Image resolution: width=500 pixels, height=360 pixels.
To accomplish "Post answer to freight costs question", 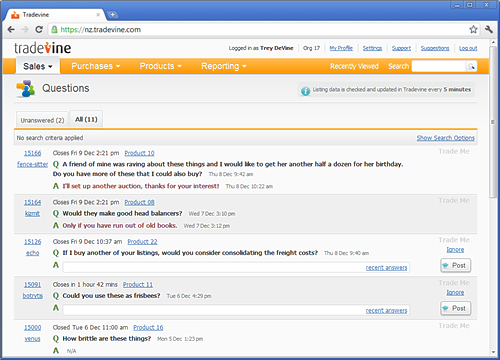I will pos(455,265).
